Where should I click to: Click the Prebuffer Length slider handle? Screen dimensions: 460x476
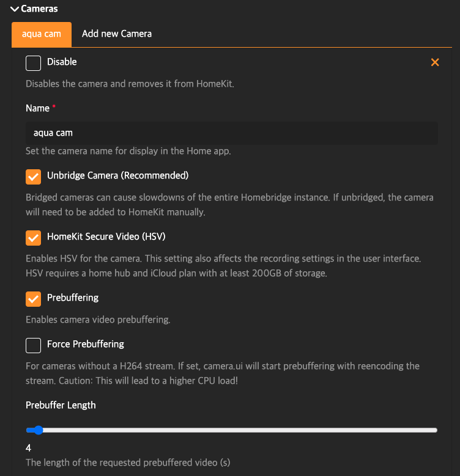click(39, 430)
